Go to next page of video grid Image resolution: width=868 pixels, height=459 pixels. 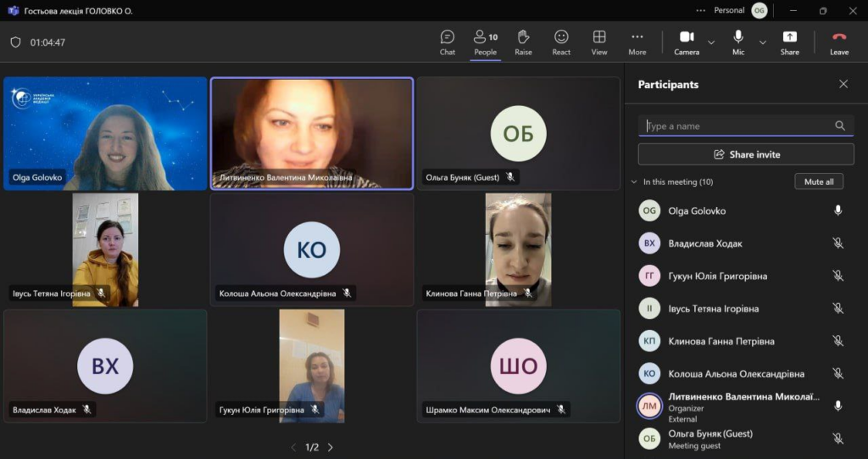pos(331,447)
